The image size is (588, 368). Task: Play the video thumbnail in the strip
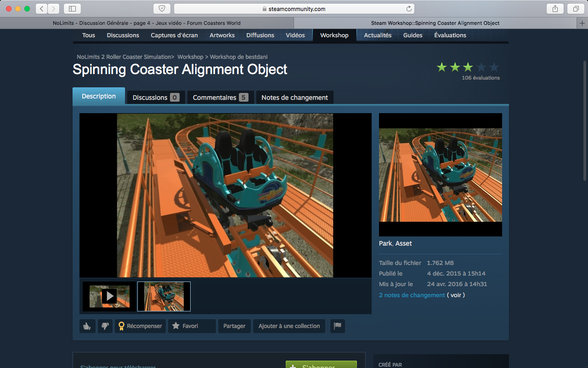109,296
